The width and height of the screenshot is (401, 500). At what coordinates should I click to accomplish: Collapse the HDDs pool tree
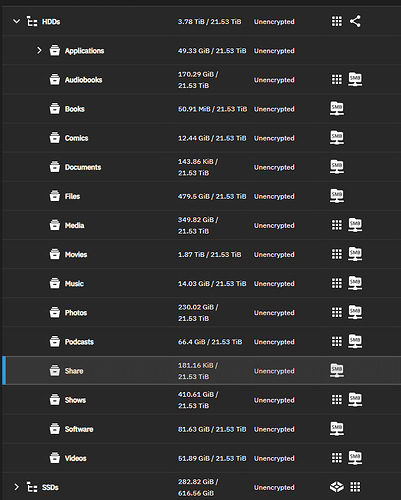16,22
